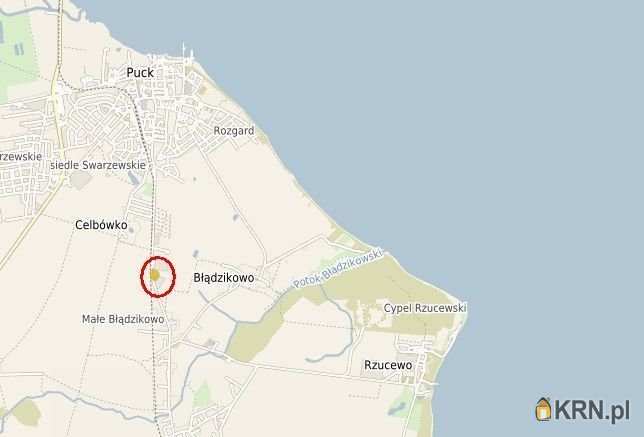Screen dimensions: 644x437
Task: Click the partial 'rzewskie' label at left edge
Action: point(21,156)
